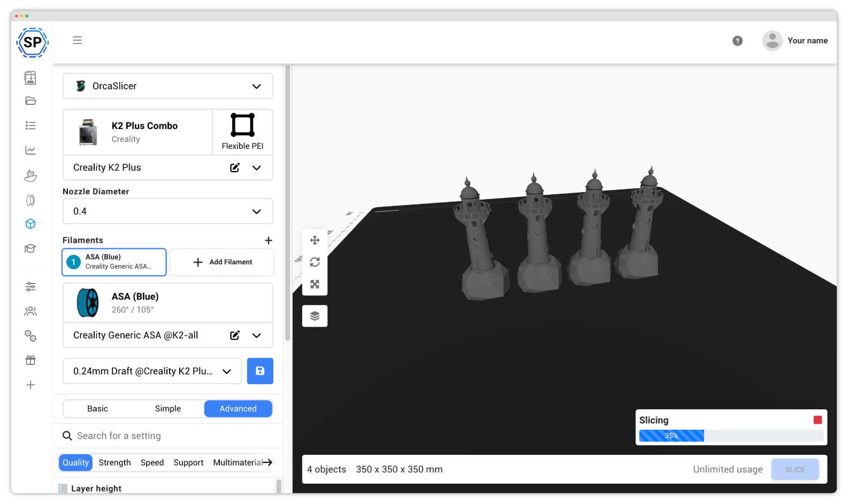Image resolution: width=848 pixels, height=504 pixels.
Task: Edit the Creality Generic ASA filament profile
Action: coord(234,335)
